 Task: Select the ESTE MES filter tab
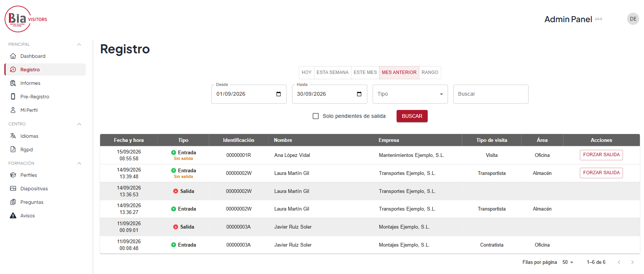click(365, 72)
